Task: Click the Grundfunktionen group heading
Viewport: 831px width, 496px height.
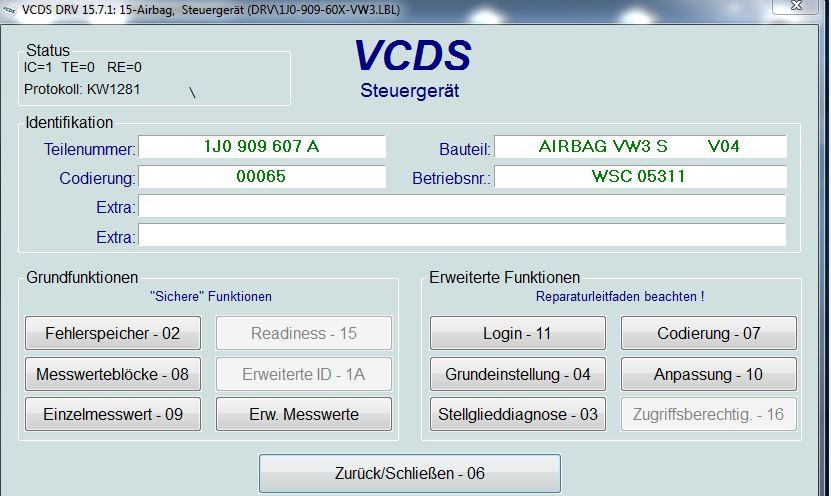Action: coord(82,277)
